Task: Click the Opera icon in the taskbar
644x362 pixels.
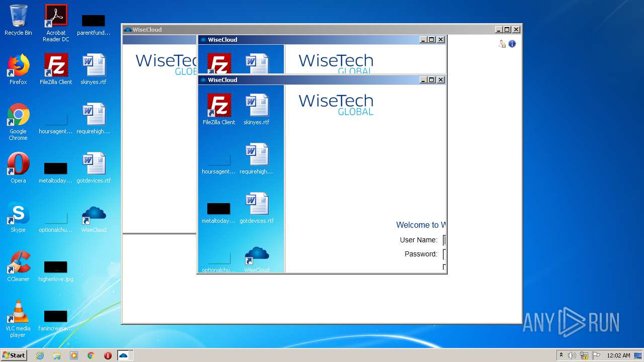Action: coord(108,355)
